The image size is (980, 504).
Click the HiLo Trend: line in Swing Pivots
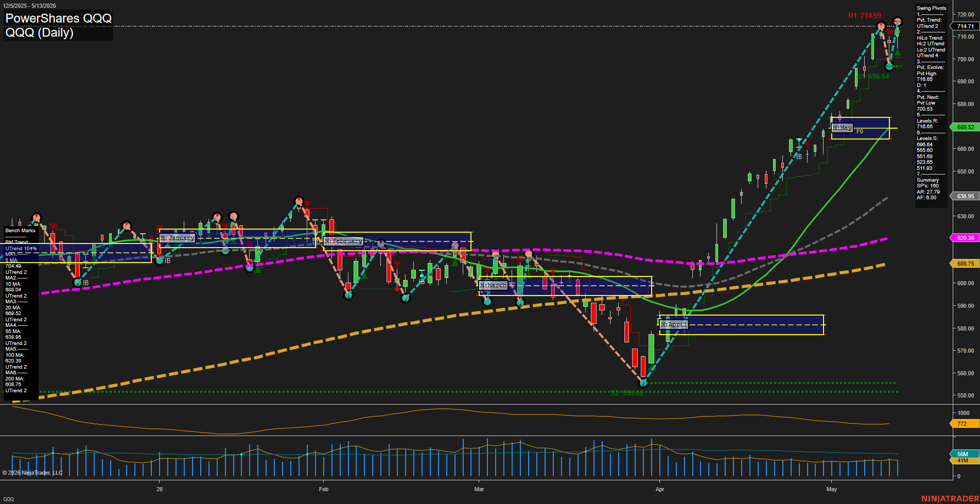click(930, 38)
